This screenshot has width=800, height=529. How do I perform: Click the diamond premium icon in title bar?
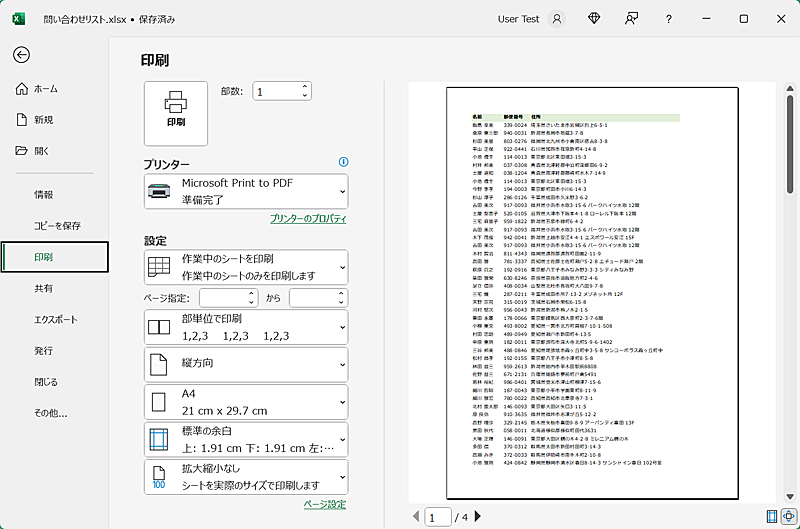click(595, 18)
